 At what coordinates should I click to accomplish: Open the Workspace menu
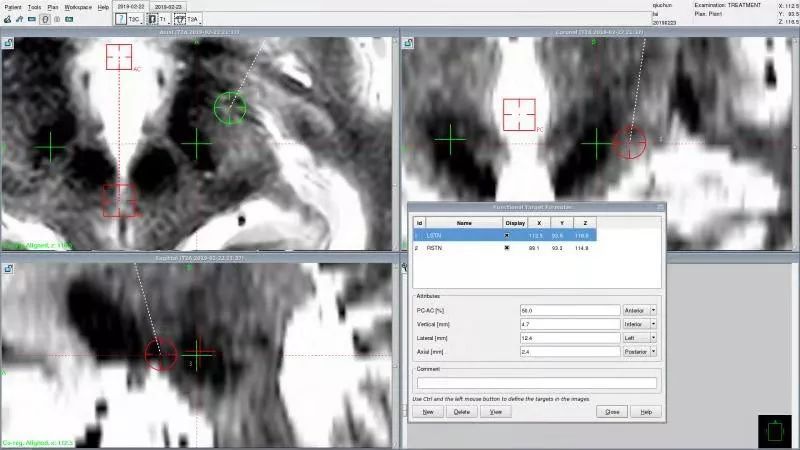[x=78, y=7]
